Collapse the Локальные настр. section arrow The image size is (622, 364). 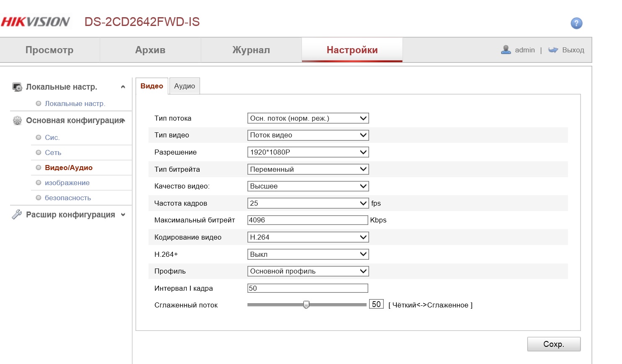(x=123, y=87)
